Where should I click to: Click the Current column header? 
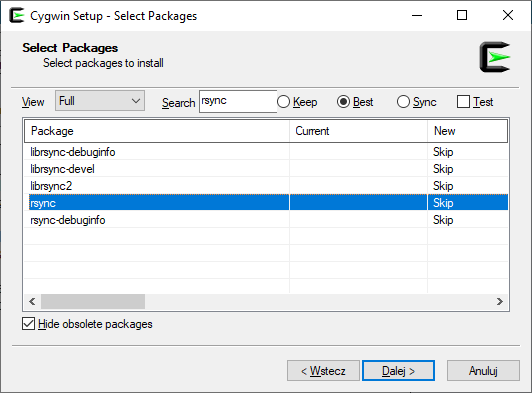[x=358, y=131]
